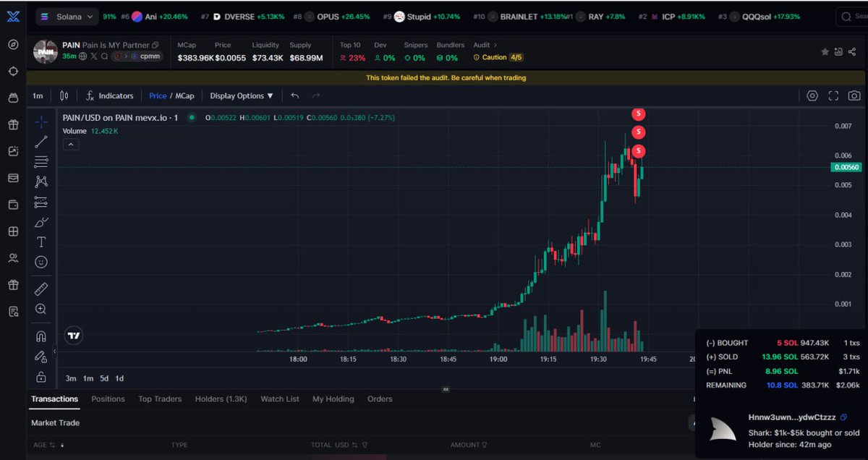Screen dimensions: 868x460
Task: Activate the zoom in tool
Action: pos(41,310)
